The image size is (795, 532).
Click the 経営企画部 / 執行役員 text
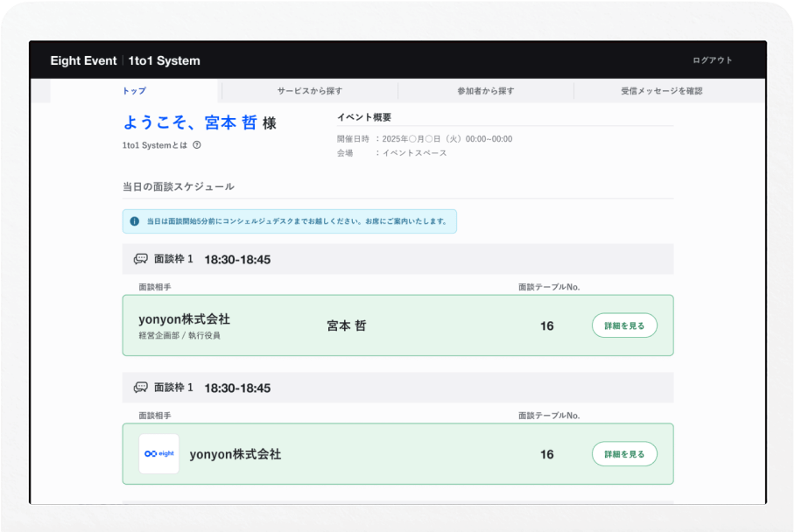pyautogui.click(x=179, y=335)
